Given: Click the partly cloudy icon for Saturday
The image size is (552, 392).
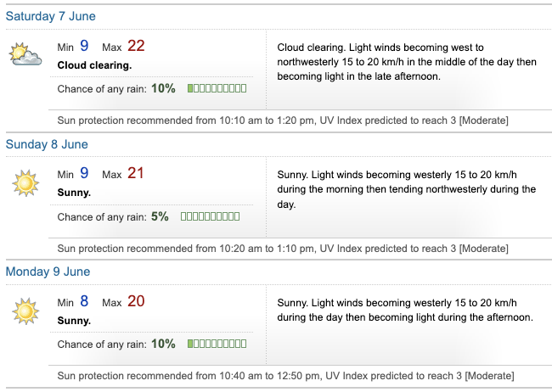Looking at the screenshot, I should 25,56.
